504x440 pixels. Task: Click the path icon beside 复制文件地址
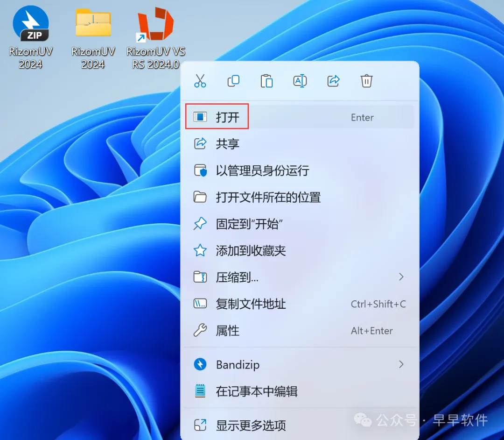(200, 303)
